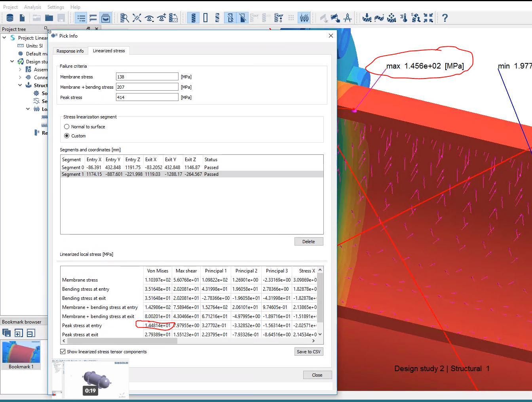Viewport: 532px width, 402px height.
Task: Open the Help menu
Action: click(75, 7)
